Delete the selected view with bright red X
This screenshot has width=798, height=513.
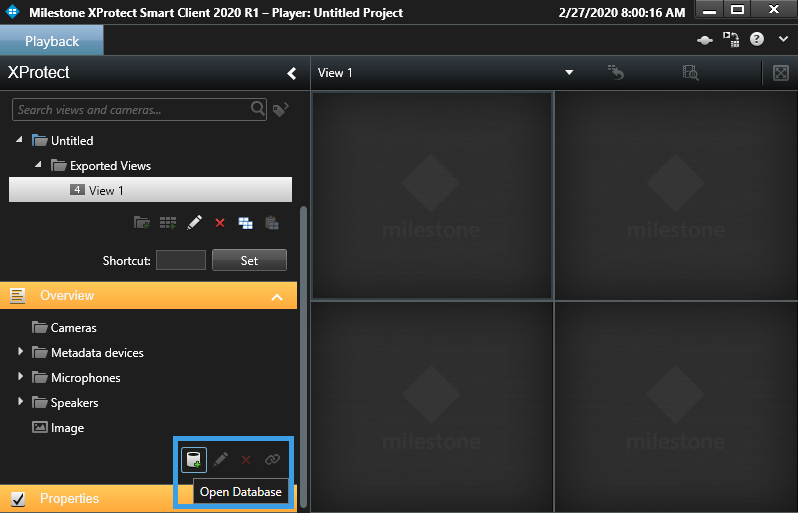(x=220, y=223)
